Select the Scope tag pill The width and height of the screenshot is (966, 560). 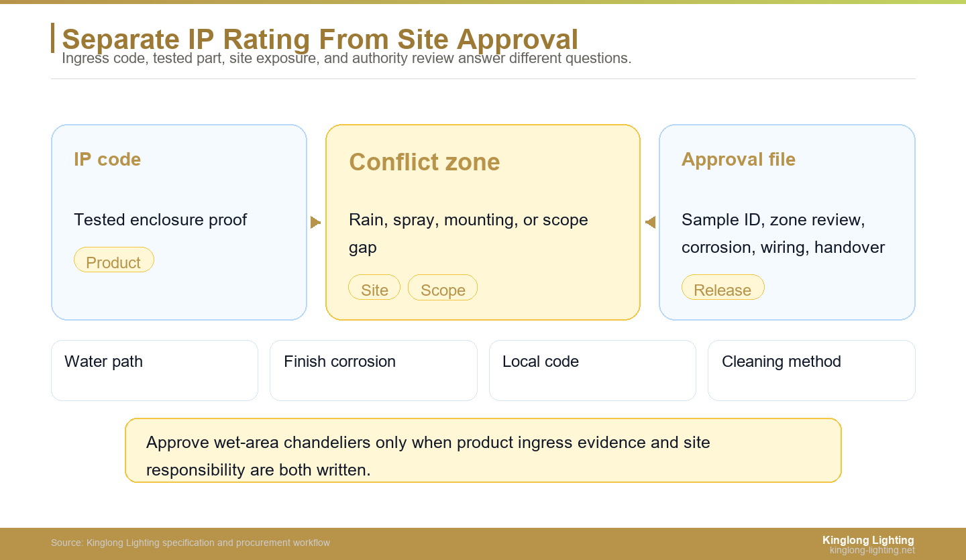tap(443, 288)
